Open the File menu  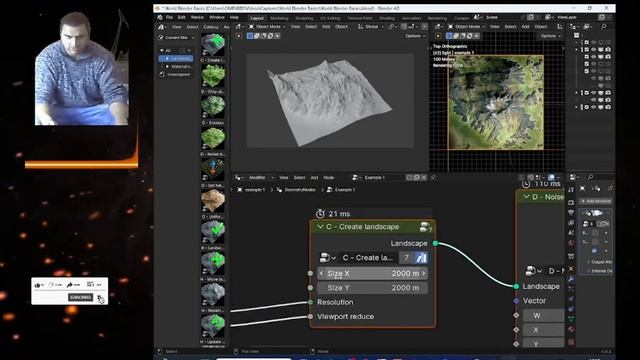[x=169, y=18]
